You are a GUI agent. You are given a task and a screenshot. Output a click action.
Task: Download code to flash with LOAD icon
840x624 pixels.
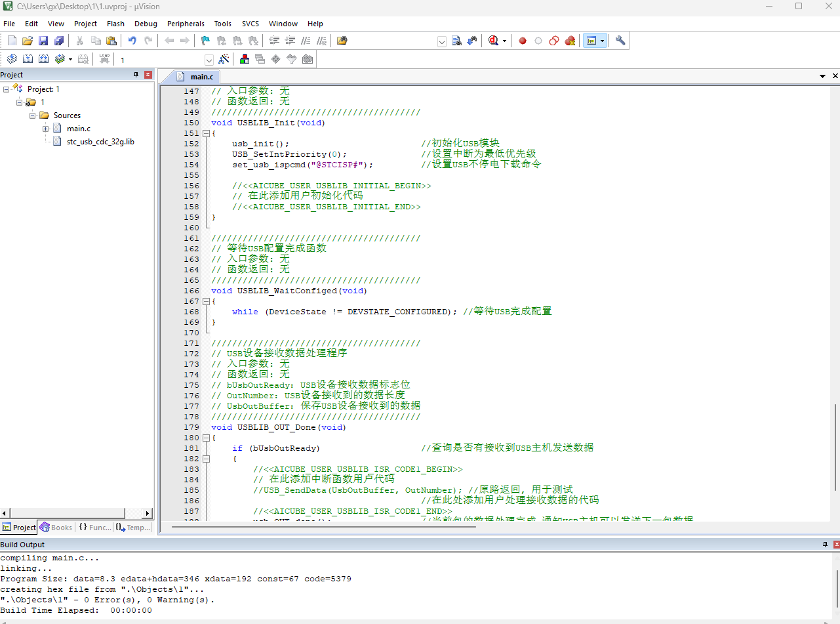click(x=104, y=59)
